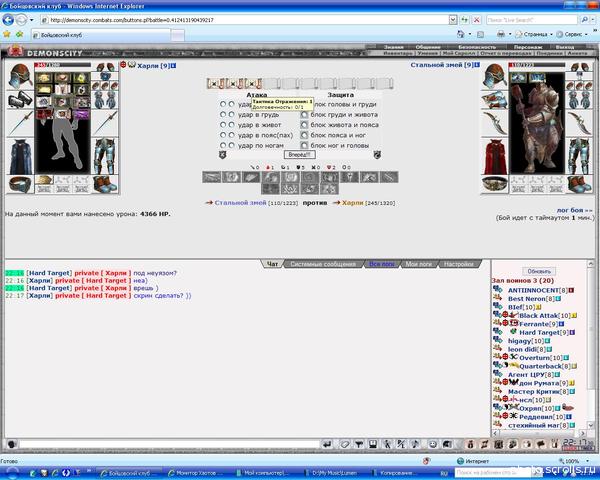Select first radio button for удар по ногам

(223, 145)
